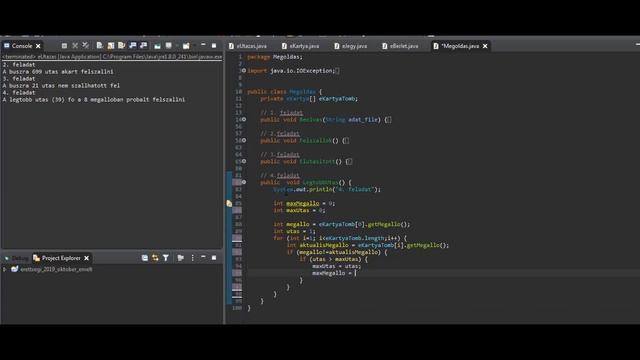The width and height of the screenshot is (640, 360).
Task: Click console line about 'legtobb utas (39)'
Action: [x=94, y=99]
